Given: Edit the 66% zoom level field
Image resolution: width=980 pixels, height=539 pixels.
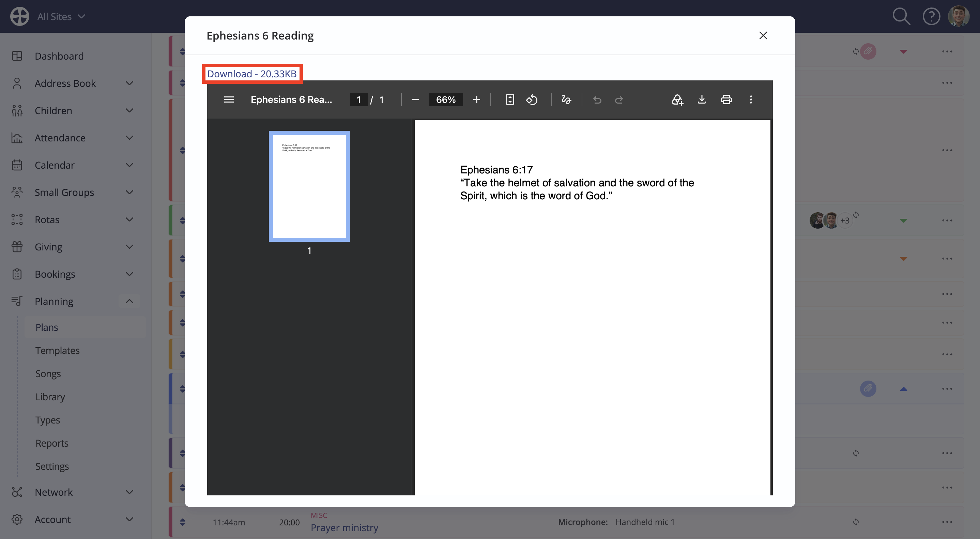Looking at the screenshot, I should [445, 100].
